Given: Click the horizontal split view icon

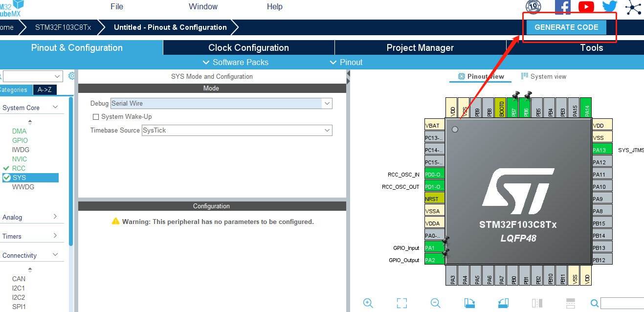Looking at the screenshot, I should (570, 303).
